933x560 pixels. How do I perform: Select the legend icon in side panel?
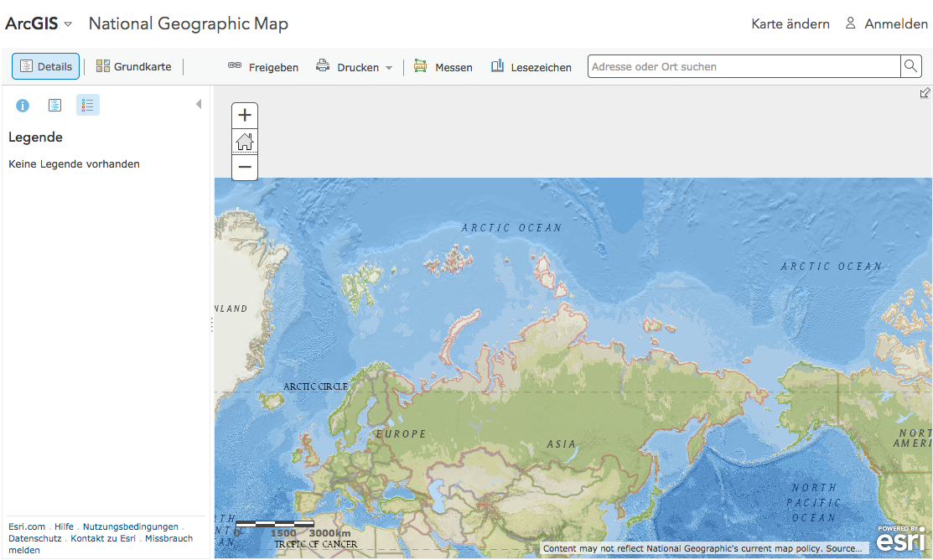[x=88, y=105]
